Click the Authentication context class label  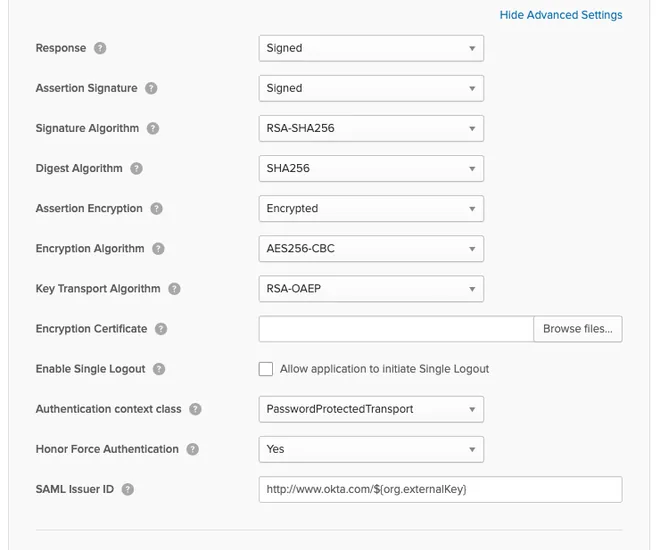[109, 409]
